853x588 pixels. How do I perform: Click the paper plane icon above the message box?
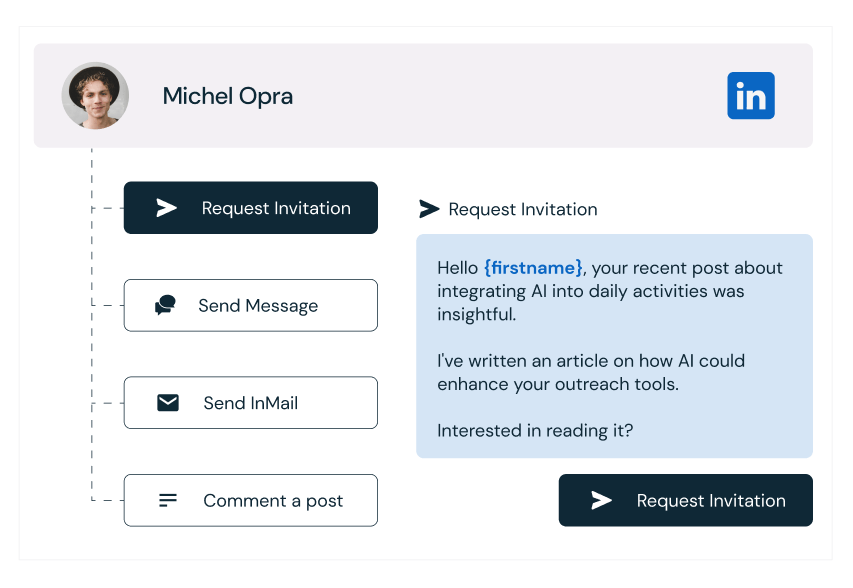click(429, 209)
